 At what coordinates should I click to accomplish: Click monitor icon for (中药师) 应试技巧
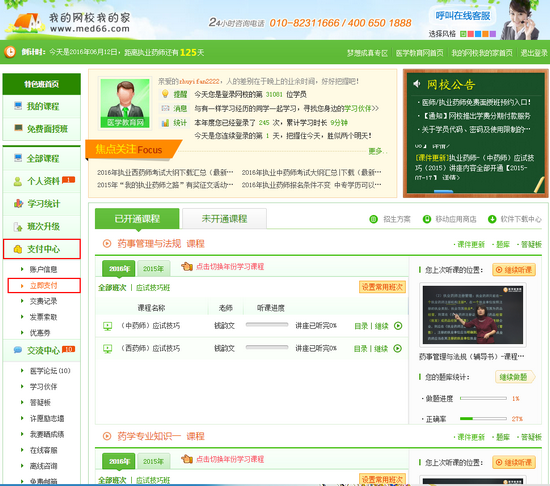[108, 326]
